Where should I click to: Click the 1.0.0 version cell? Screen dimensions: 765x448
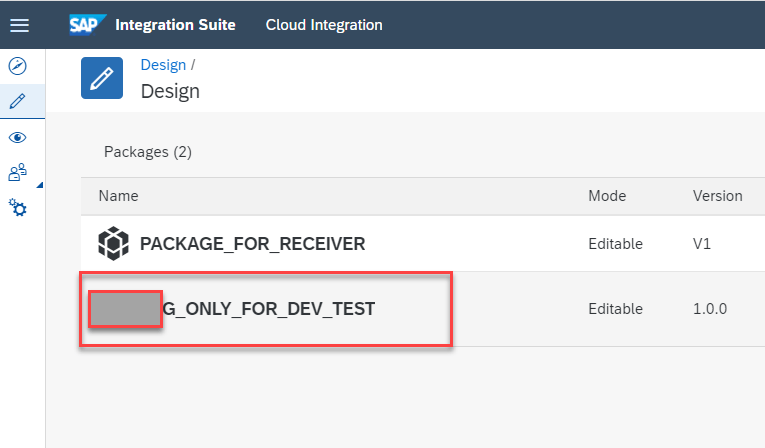(710, 309)
